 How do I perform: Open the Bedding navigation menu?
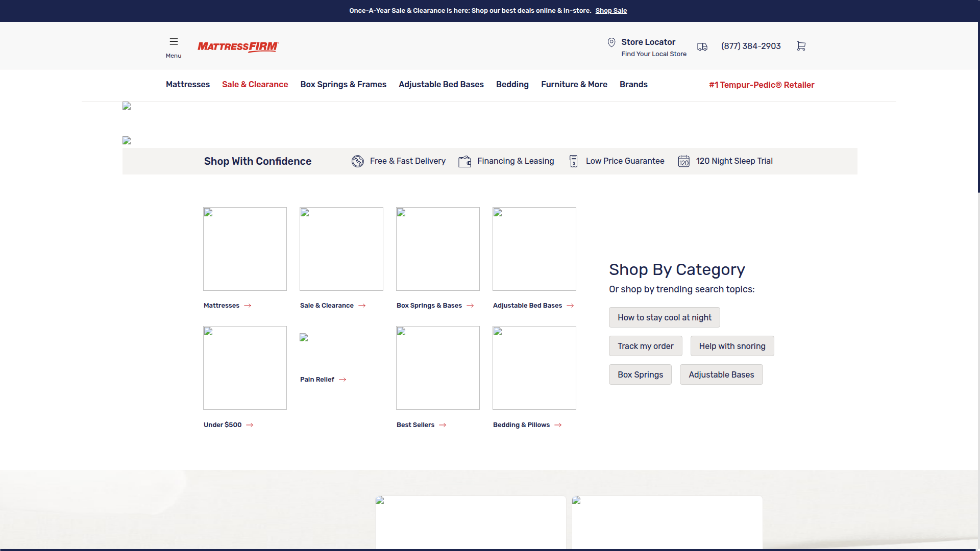[512, 85]
